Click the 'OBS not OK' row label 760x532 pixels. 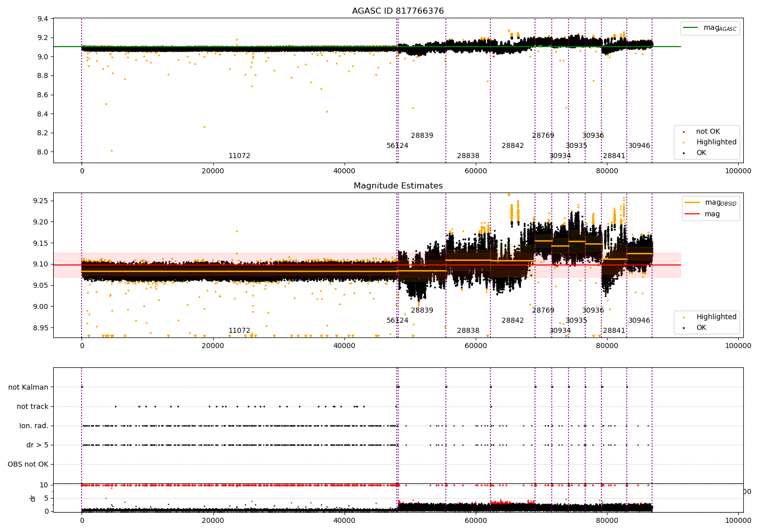point(28,465)
